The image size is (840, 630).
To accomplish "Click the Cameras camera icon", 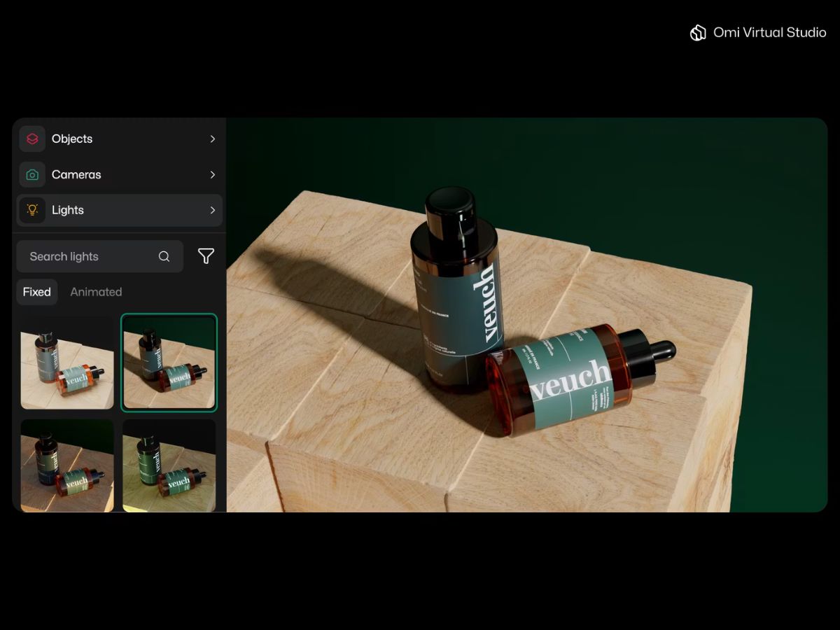I will coord(32,175).
